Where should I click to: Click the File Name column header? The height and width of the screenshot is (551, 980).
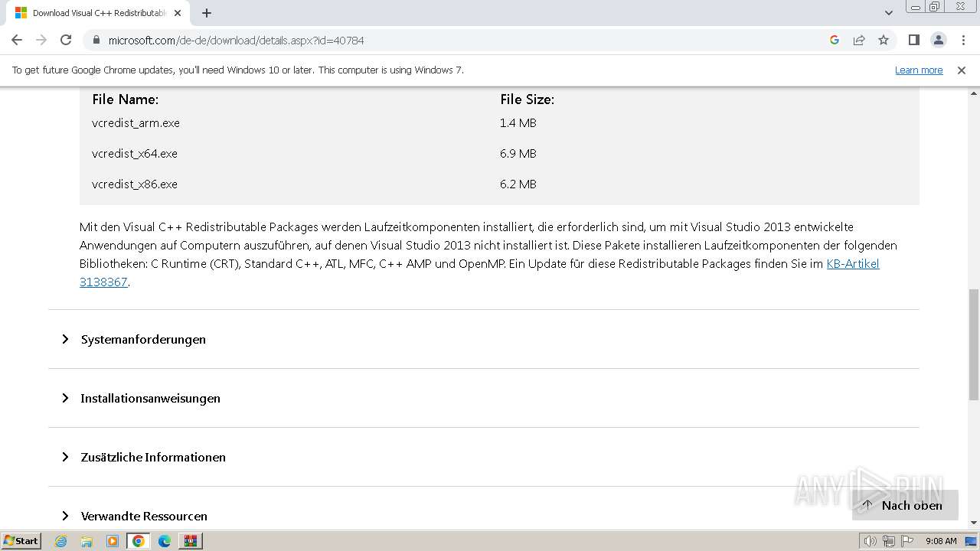pyautogui.click(x=126, y=99)
